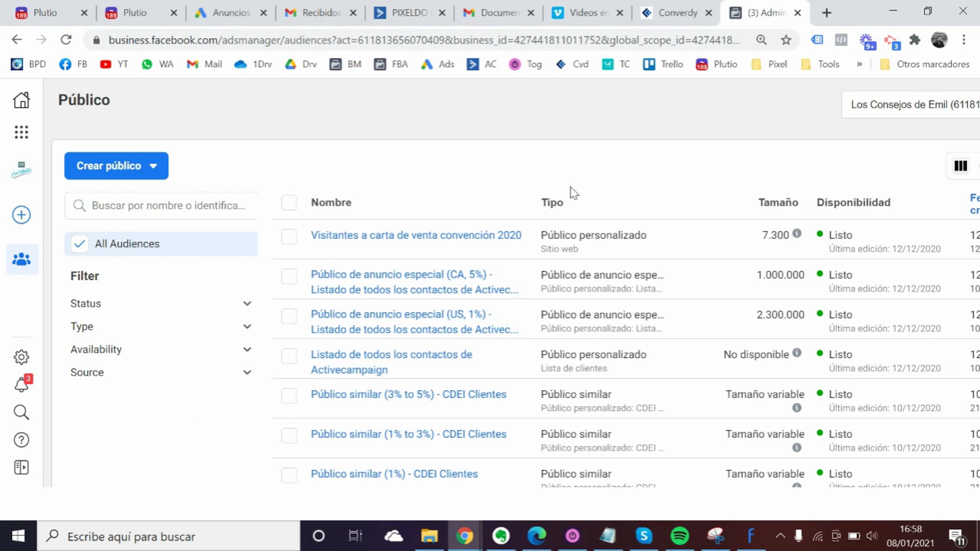
Task: Open Público similar (1%) - CDEI Clientes
Action: pos(394,474)
